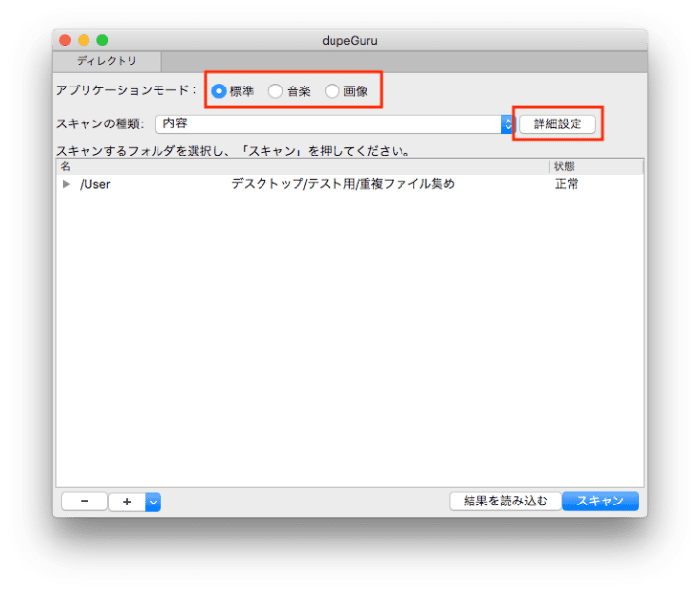Close the dupeGuru window with red button
The height and width of the screenshot is (591, 700).
[65, 40]
